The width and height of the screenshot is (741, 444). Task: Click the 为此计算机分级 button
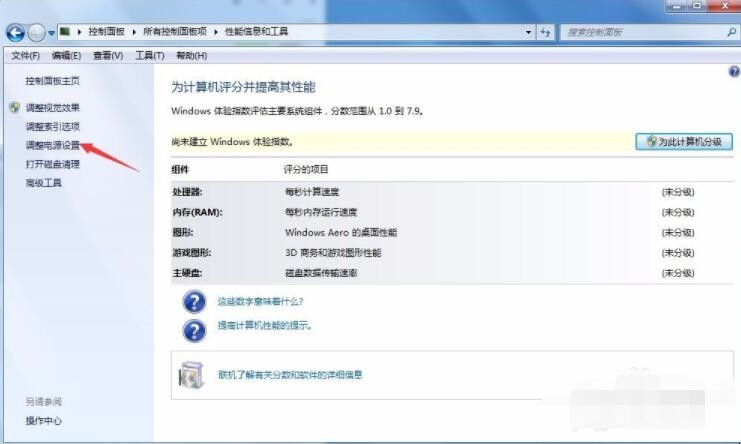pyautogui.click(x=684, y=141)
